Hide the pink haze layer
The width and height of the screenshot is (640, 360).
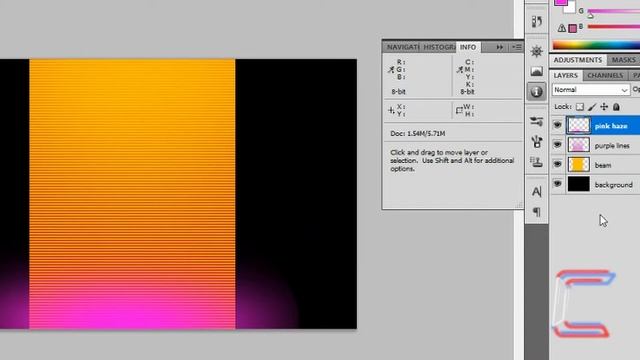557,125
